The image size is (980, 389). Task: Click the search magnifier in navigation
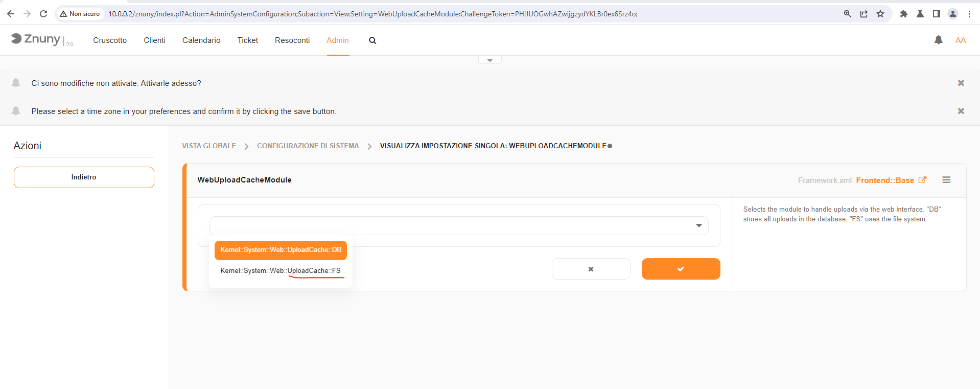[372, 40]
